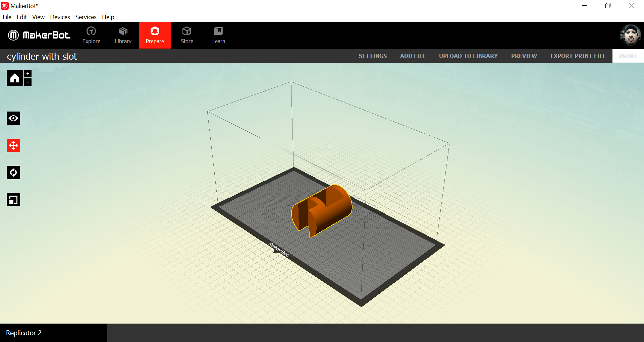The width and height of the screenshot is (644, 342).
Task: Click the PREVIEW button
Action: coord(524,56)
